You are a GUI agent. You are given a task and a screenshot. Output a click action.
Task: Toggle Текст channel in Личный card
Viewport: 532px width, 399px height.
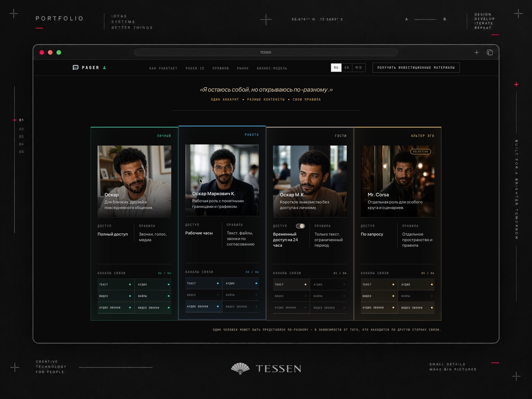pos(115,285)
